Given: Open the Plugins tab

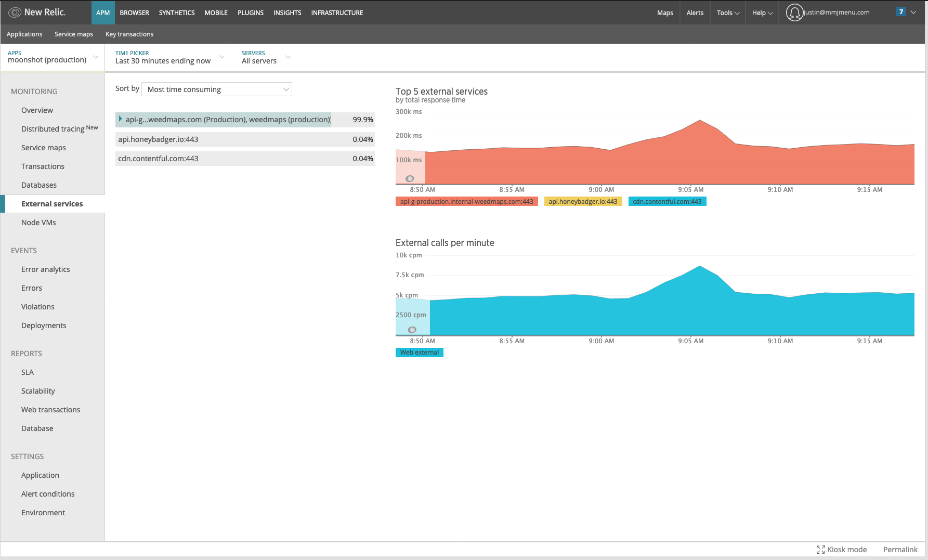Looking at the screenshot, I should tap(251, 12).
